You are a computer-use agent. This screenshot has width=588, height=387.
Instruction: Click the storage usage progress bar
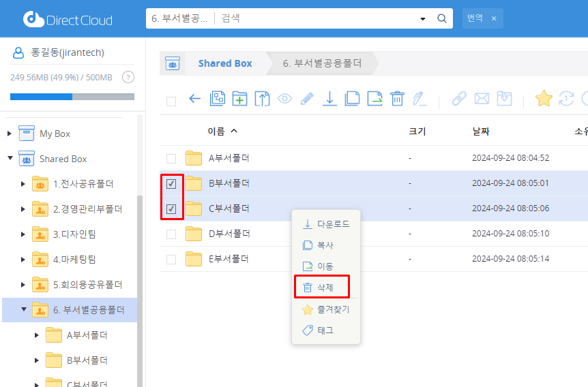point(72,97)
